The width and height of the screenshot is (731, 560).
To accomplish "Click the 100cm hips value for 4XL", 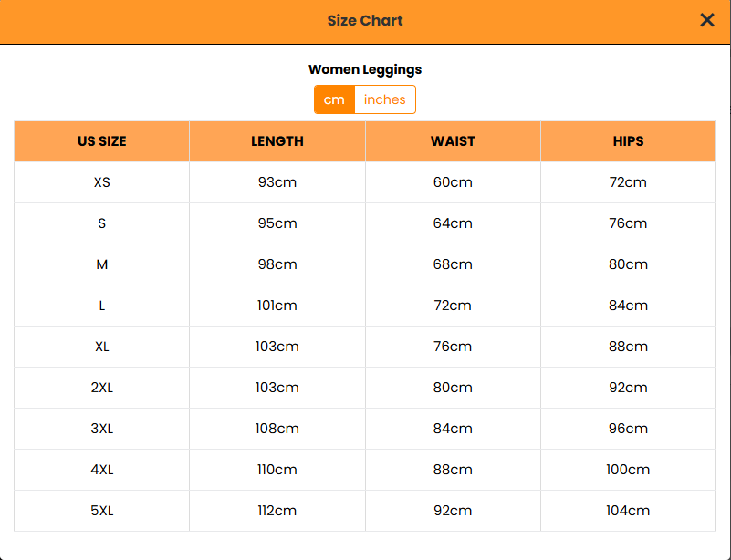I will 628,470.
